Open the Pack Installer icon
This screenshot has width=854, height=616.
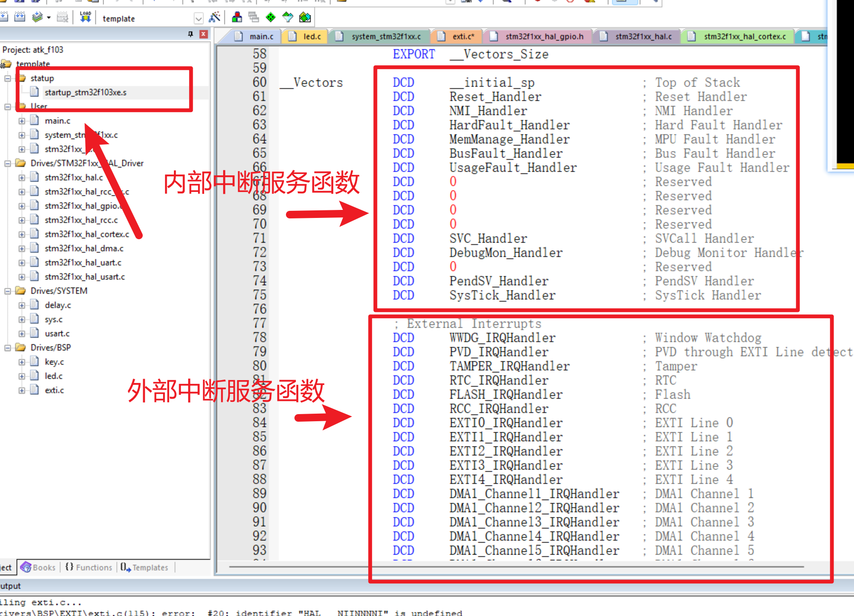305,17
